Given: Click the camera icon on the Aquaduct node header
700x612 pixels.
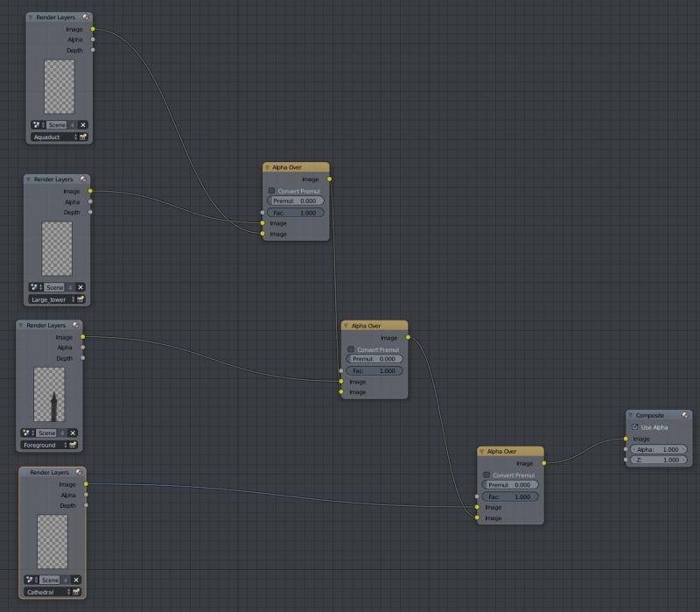Looking at the screenshot, I should 84,16.
